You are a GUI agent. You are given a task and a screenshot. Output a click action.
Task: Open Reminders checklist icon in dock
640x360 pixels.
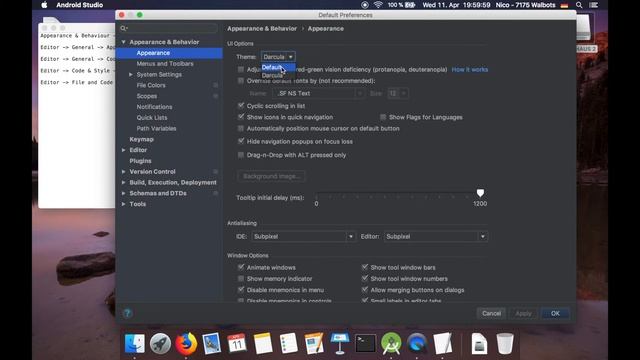point(289,343)
